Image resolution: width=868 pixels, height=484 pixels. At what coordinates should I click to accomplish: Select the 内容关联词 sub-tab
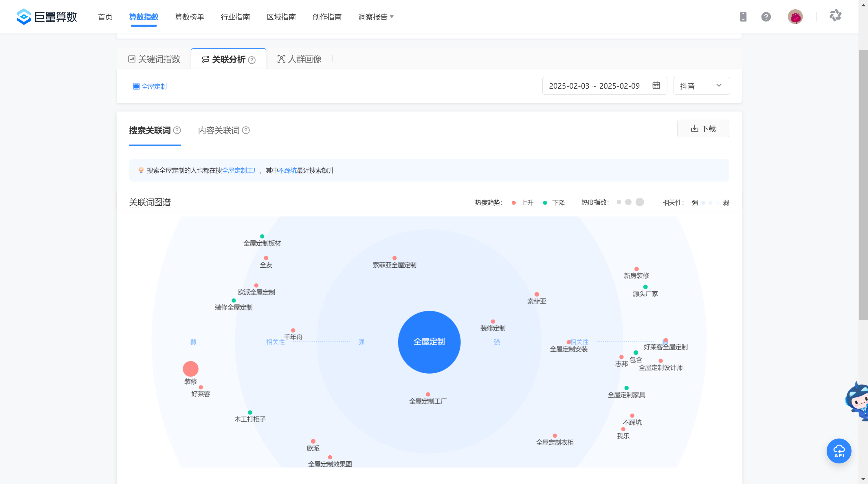(x=219, y=130)
